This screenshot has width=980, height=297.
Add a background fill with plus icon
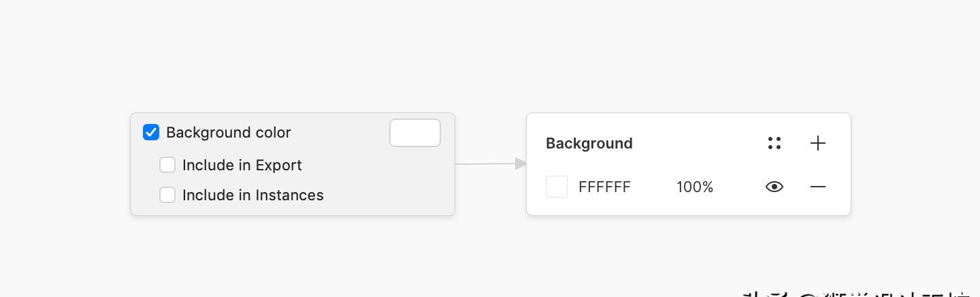(818, 143)
